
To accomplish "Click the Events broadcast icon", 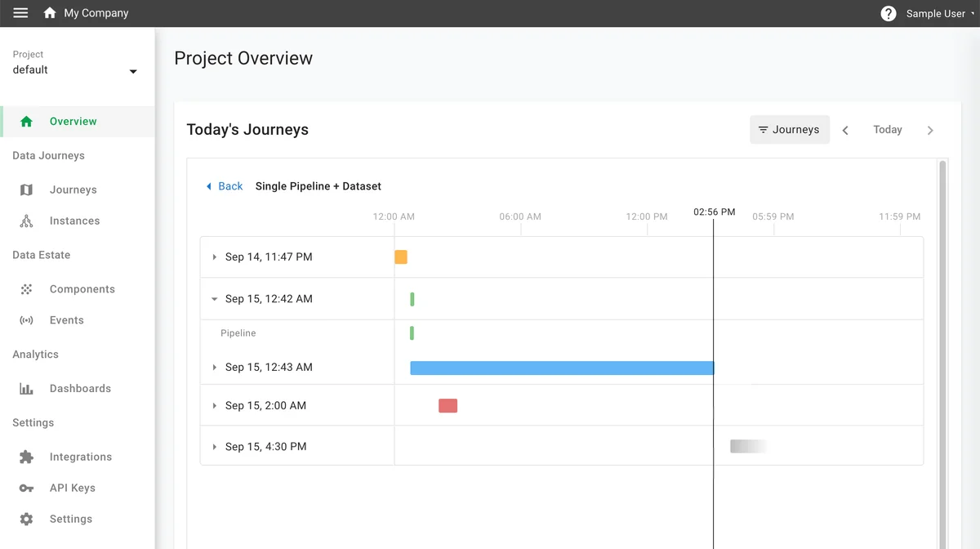I will click(x=26, y=320).
